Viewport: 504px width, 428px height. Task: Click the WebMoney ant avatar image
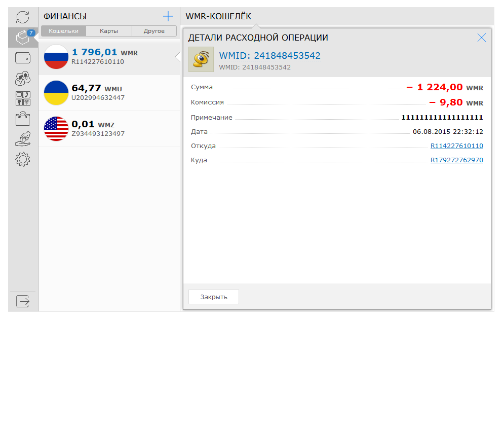pos(201,59)
